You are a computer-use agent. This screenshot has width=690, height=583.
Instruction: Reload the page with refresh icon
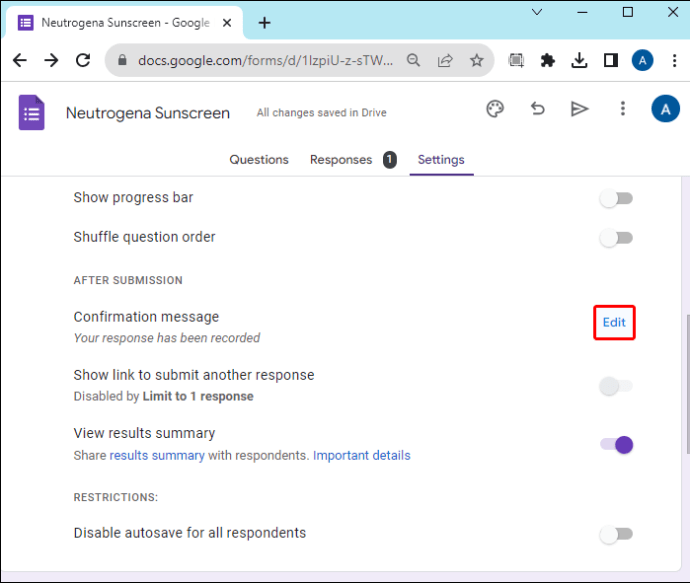[83, 60]
